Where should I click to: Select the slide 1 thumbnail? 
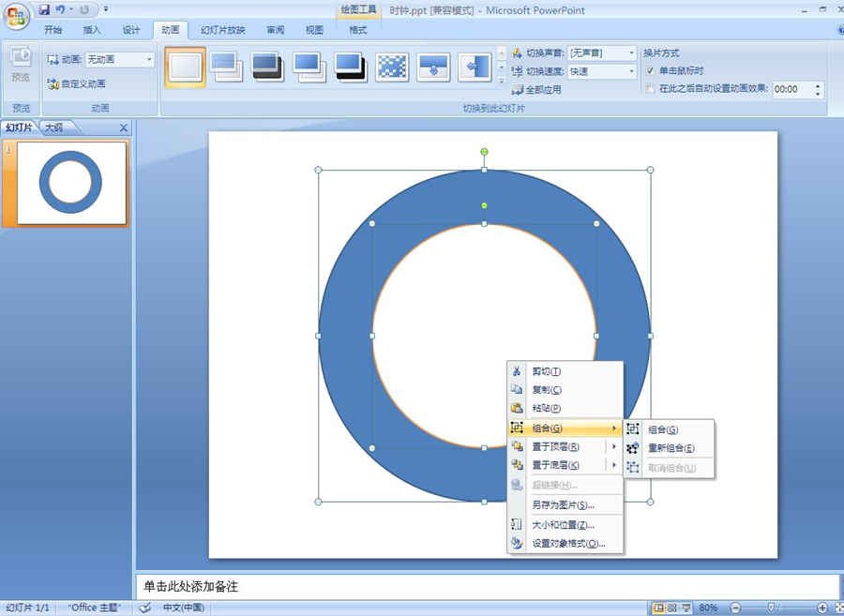[x=71, y=183]
